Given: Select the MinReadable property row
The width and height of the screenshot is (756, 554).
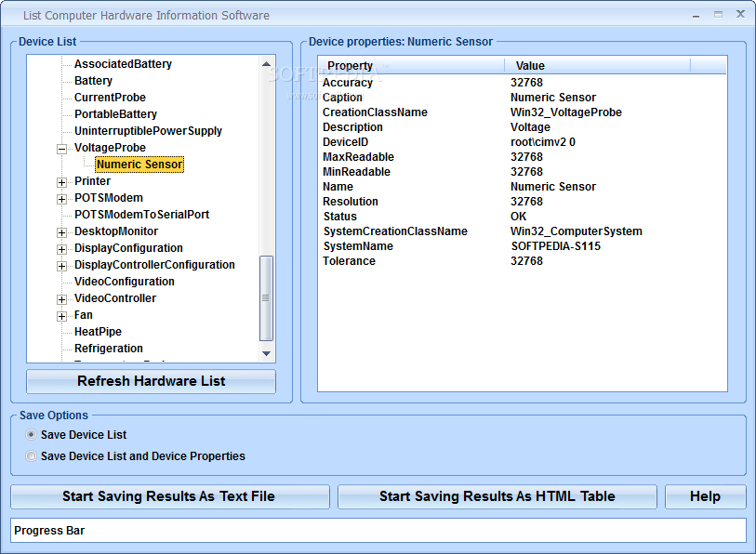Looking at the screenshot, I should pos(523,172).
